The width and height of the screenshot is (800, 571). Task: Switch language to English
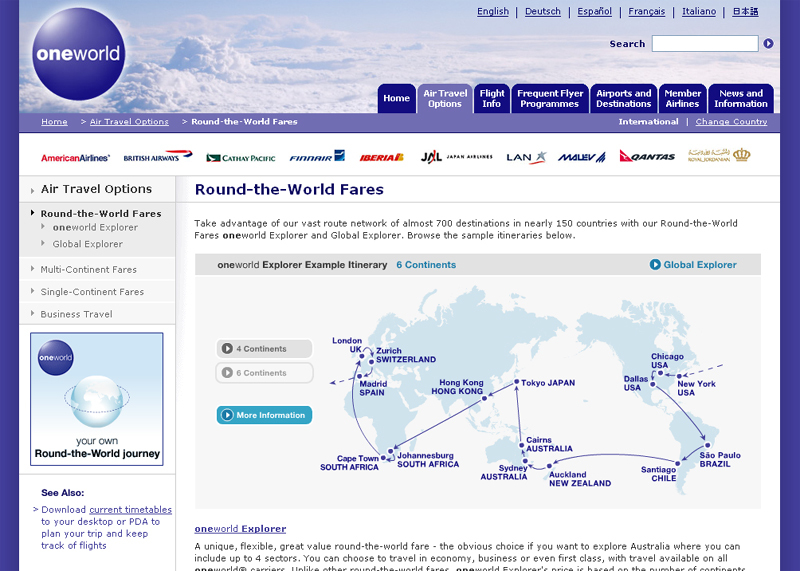493,12
